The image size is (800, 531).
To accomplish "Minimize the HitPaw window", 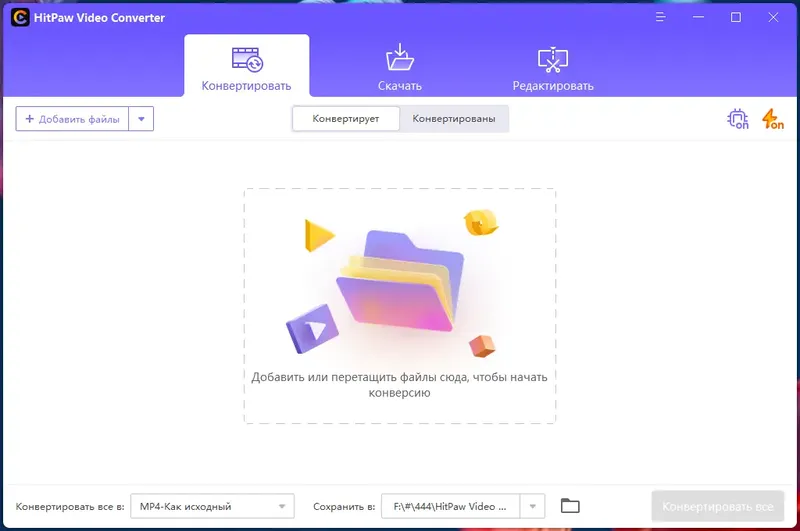I will point(698,17).
